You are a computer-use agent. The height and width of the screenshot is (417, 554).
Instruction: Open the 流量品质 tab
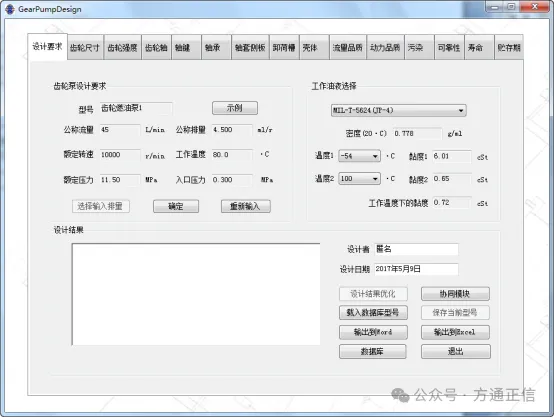coord(347,48)
